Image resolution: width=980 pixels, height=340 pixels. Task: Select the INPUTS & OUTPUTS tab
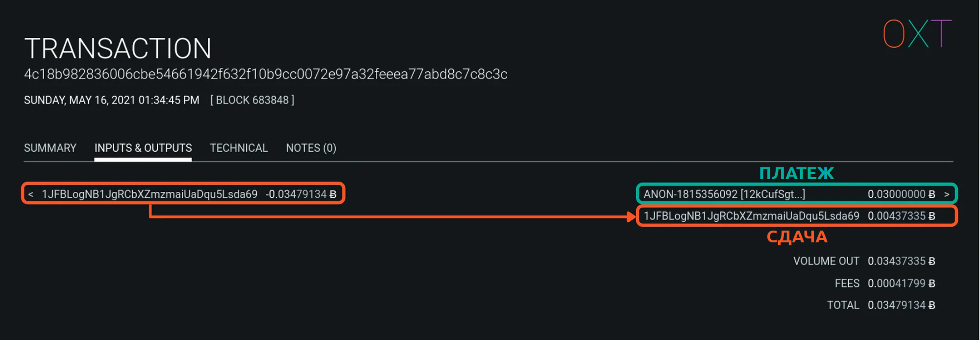(143, 148)
